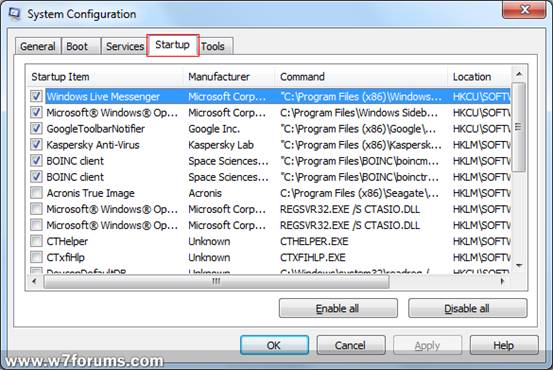Viewport: 553px width, 370px height.
Task: Click the horizontal scroll left arrow
Action: click(x=34, y=281)
